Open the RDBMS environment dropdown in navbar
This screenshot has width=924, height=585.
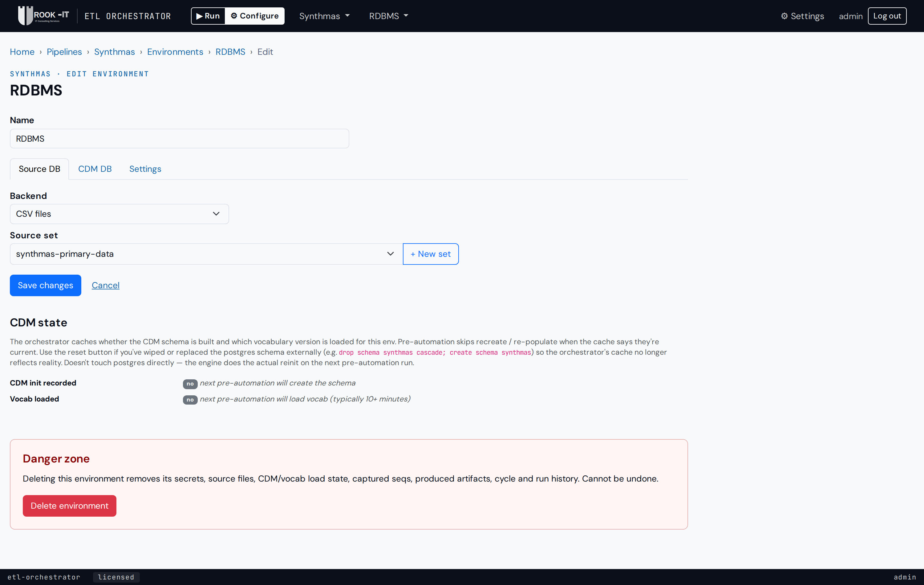click(x=389, y=16)
